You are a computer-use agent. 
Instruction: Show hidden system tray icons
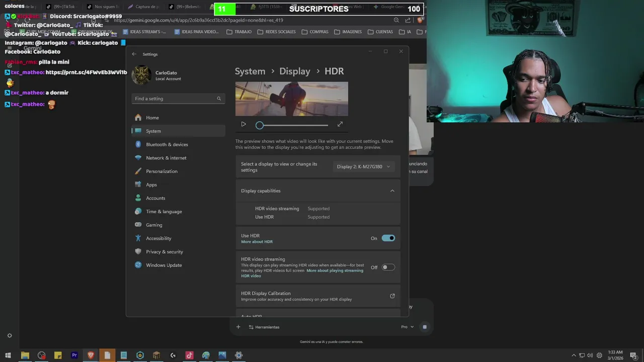574,355
